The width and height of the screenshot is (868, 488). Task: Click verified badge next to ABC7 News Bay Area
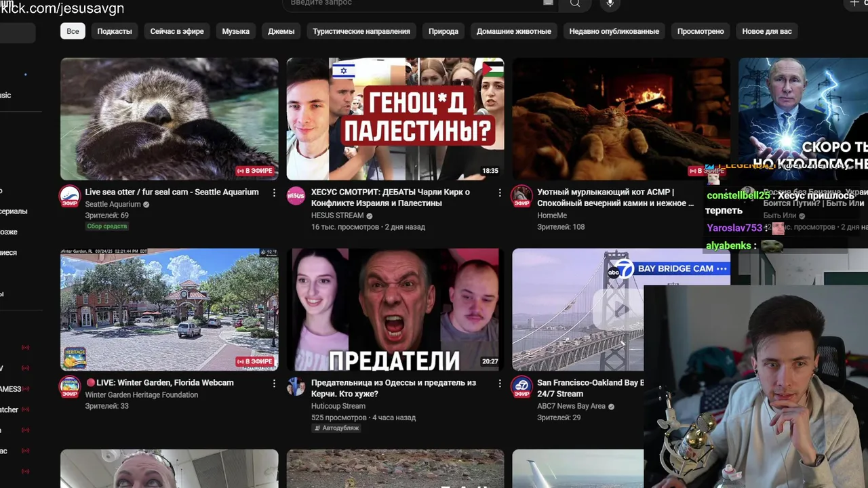pos(611,406)
